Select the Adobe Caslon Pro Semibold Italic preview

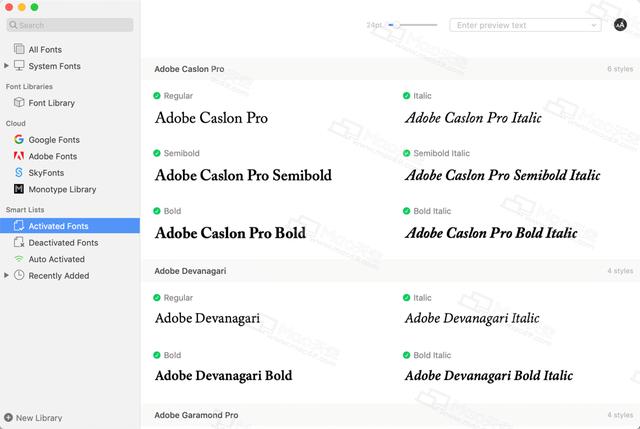point(502,176)
